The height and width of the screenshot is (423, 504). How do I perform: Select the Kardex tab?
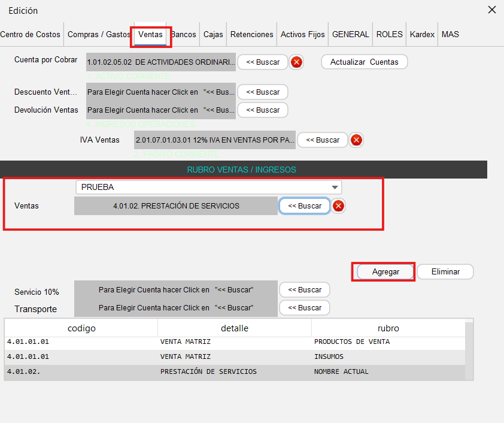[422, 35]
